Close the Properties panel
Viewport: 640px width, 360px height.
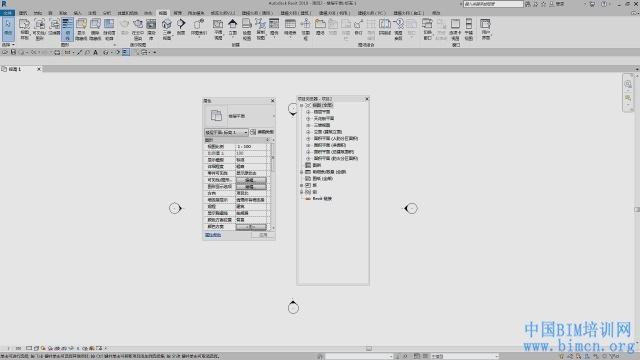coord(273,101)
